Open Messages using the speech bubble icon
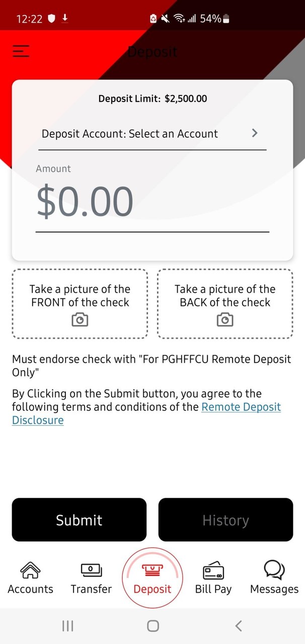This screenshot has width=305, height=644. (x=274, y=578)
